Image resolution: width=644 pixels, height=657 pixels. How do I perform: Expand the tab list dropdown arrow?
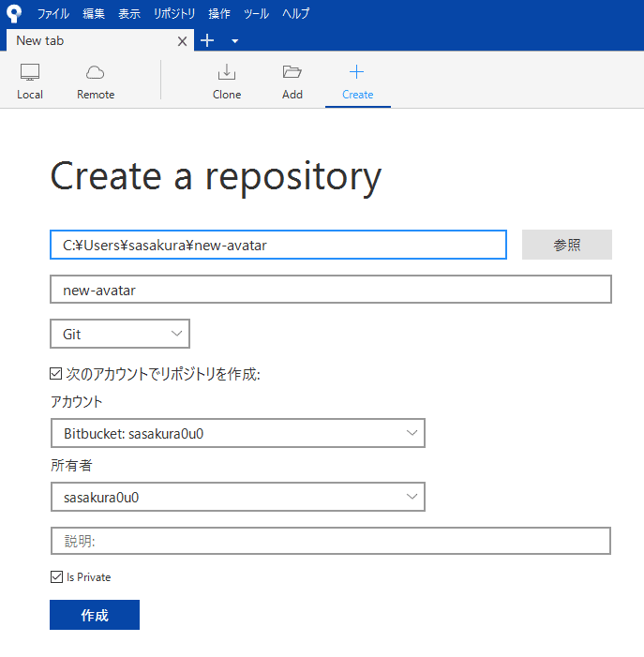click(x=235, y=41)
